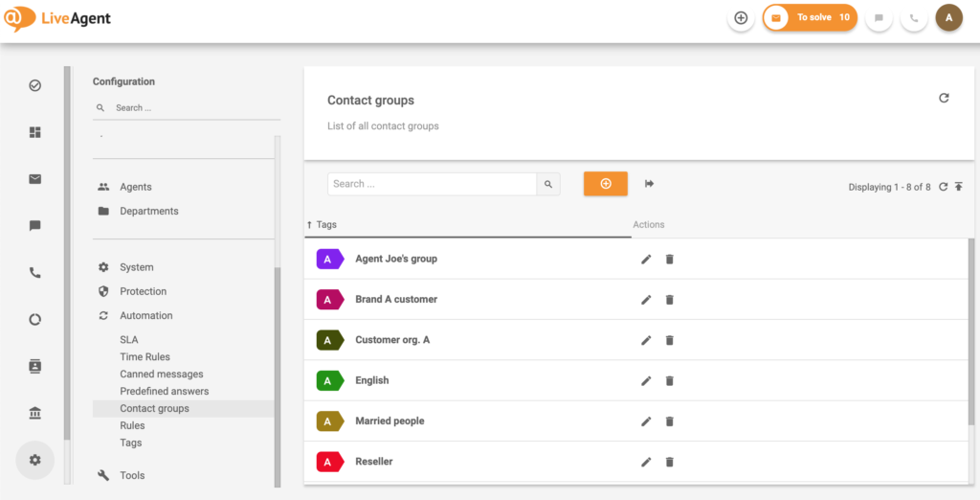The width and height of the screenshot is (980, 500).
Task: Click the settings gear in left sidebar
Action: click(35, 460)
